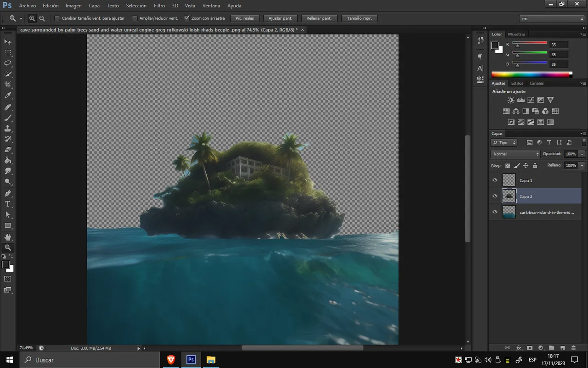Select the Clone Stamp tool
The image size is (588, 368).
(8, 129)
